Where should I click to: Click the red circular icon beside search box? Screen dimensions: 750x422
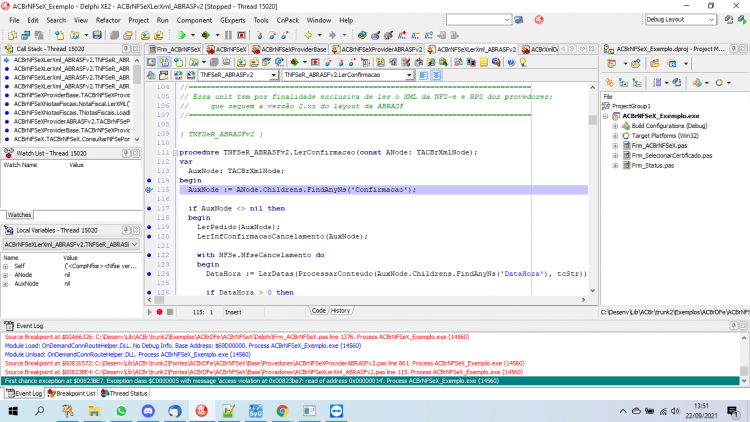539,20
